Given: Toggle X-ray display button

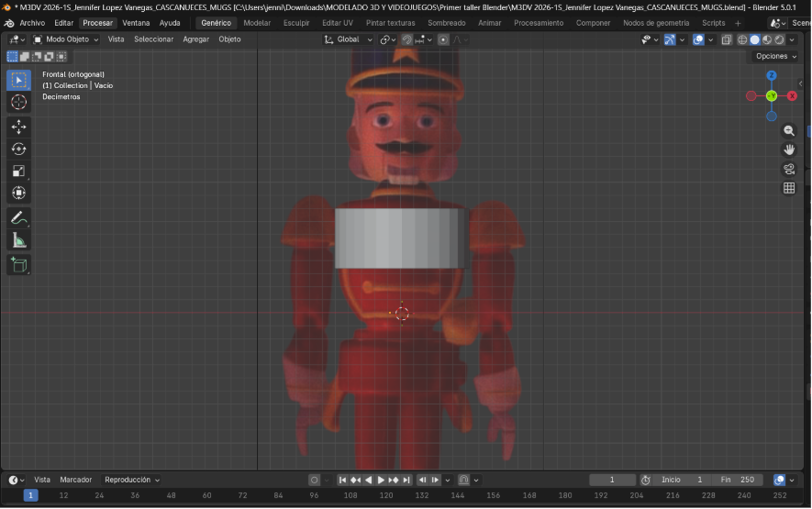Looking at the screenshot, I should (x=727, y=39).
